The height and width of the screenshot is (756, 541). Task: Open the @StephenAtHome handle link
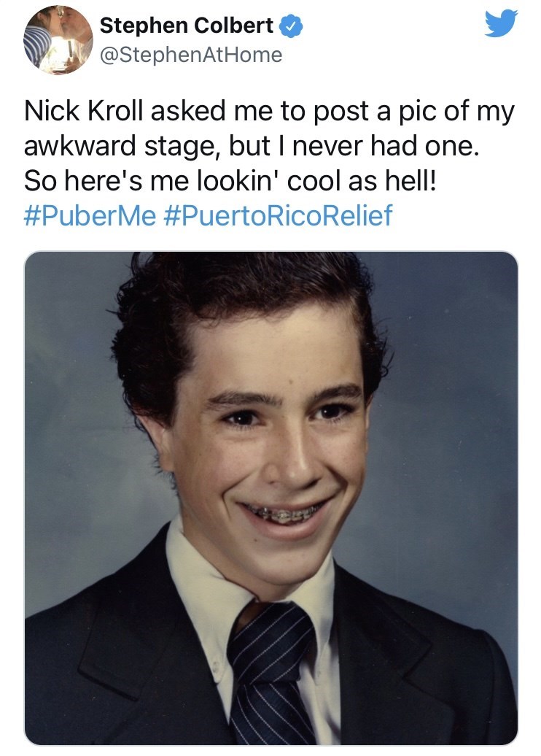[x=190, y=55]
